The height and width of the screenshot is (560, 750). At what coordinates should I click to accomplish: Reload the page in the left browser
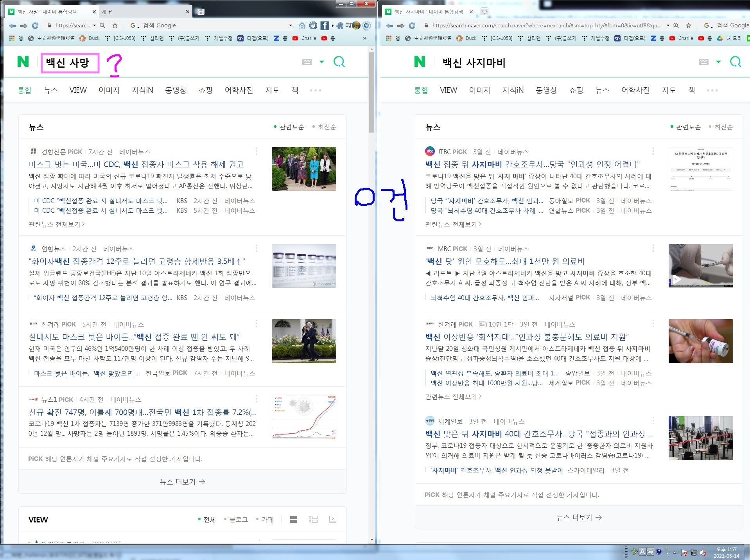(35, 25)
